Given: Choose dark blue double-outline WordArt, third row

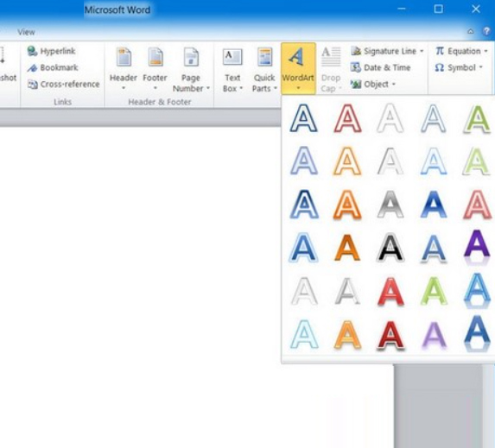Looking at the screenshot, I should click(x=303, y=204).
